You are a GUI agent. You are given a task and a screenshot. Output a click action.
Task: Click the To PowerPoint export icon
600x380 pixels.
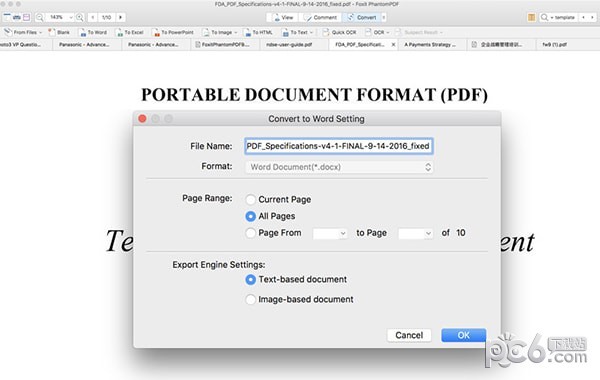click(156, 33)
